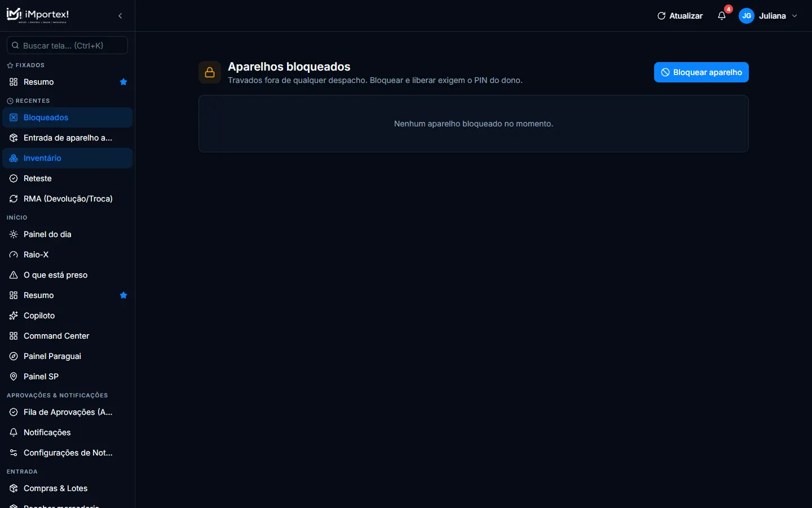
Task: Go to Inventário via its icon
Action: point(14,158)
